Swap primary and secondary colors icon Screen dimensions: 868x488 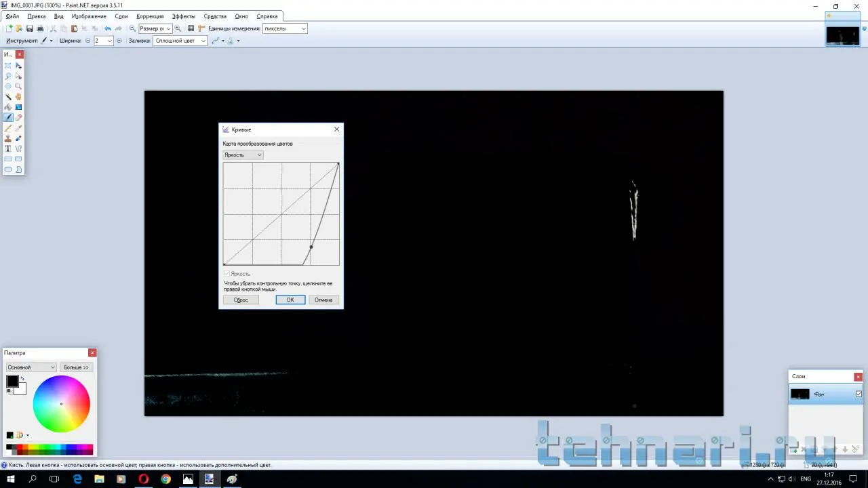22,378
